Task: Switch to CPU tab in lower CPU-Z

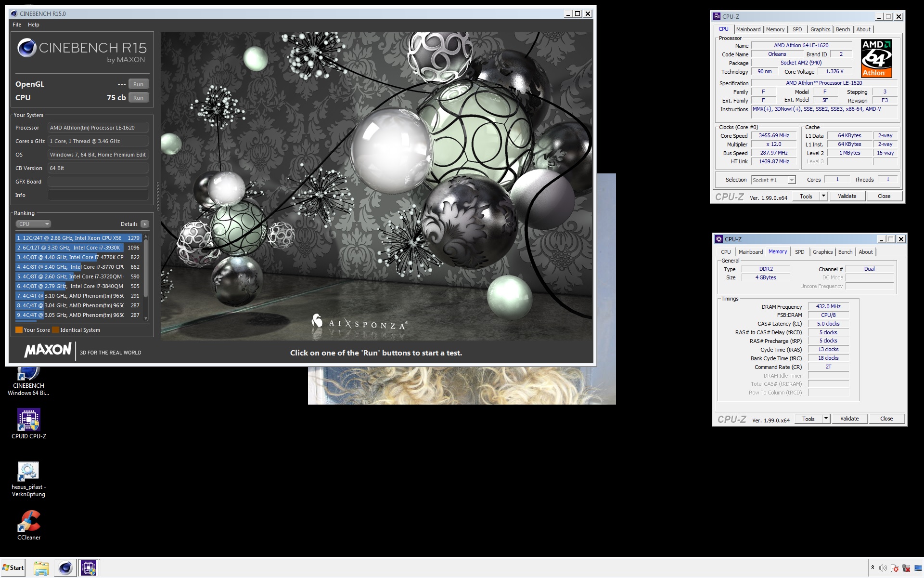Action: 726,252
